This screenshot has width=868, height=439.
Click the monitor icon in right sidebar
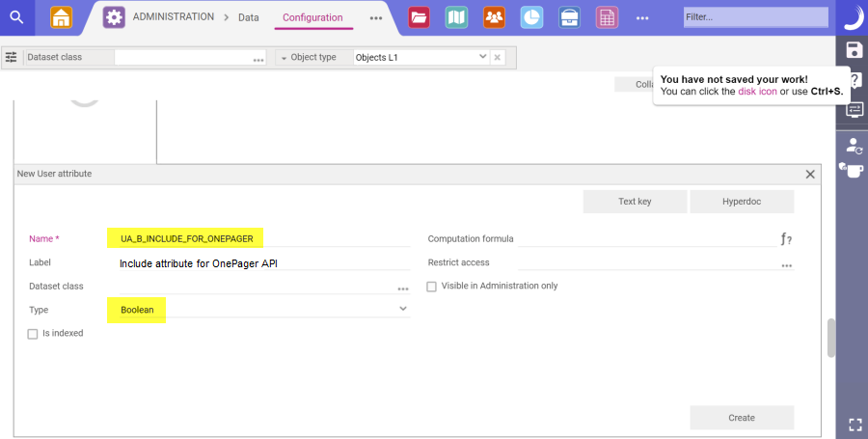click(854, 109)
